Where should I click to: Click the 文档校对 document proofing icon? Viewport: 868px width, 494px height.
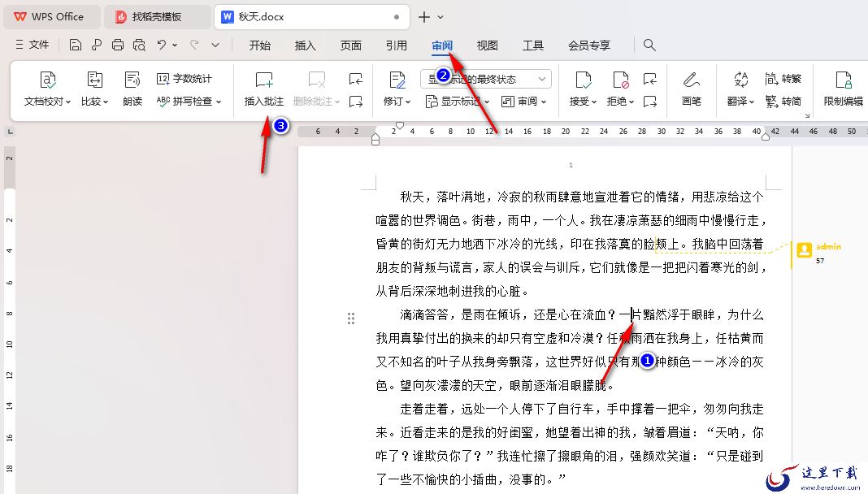pos(48,80)
